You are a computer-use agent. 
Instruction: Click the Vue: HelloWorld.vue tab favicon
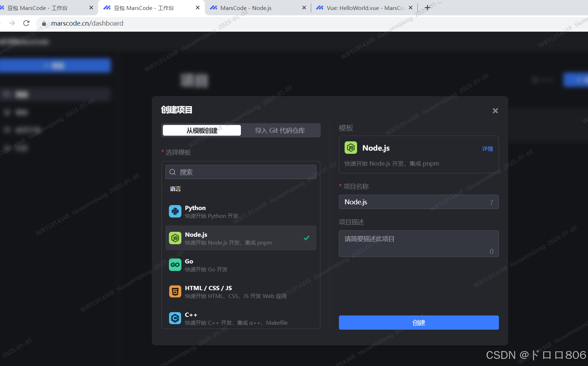tap(320, 7)
